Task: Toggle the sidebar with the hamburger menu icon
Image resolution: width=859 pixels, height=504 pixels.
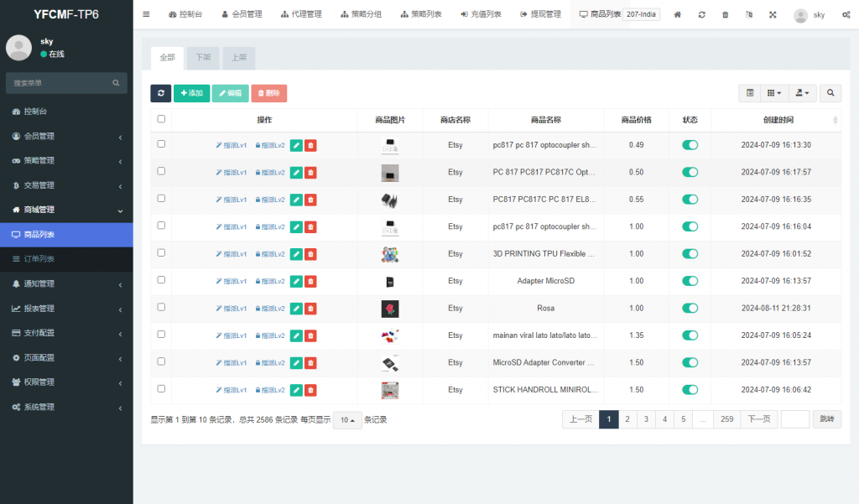Action: pos(146,14)
